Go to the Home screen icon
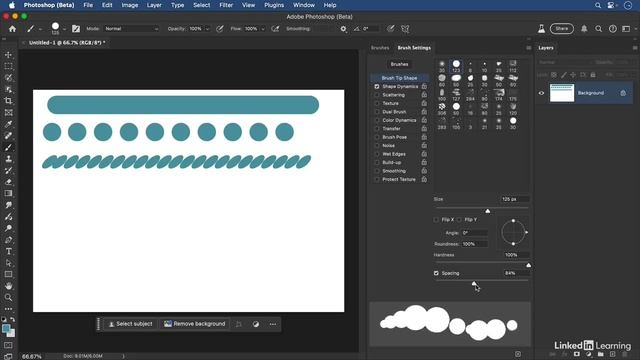Viewport: 640px width, 360px height. click(x=12, y=29)
